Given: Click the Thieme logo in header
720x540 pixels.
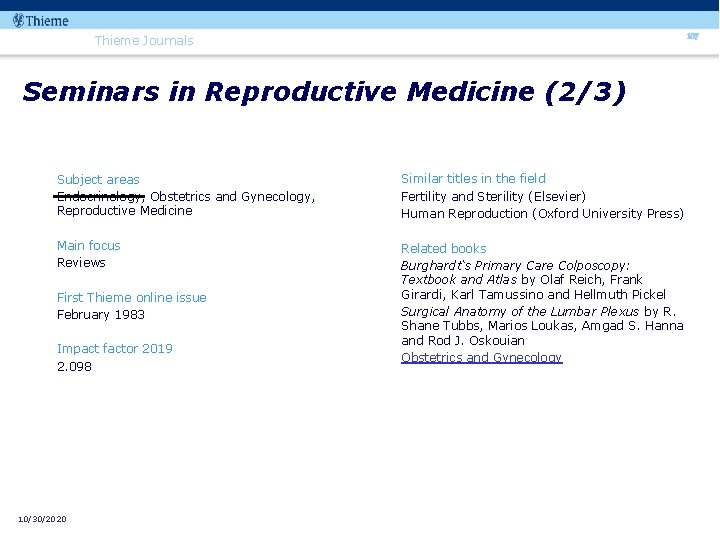Looking at the screenshot, I should [41, 21].
